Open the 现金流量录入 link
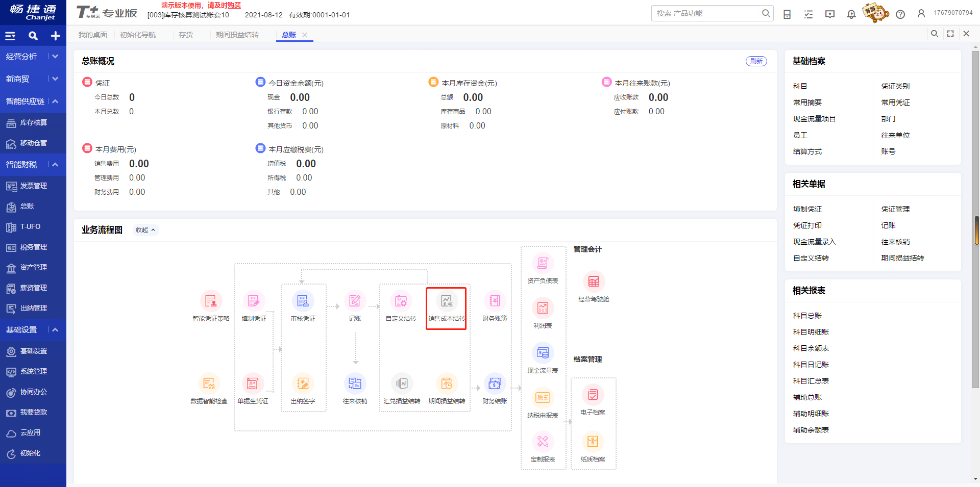Viewport: 980px width, 487px height. (815, 242)
